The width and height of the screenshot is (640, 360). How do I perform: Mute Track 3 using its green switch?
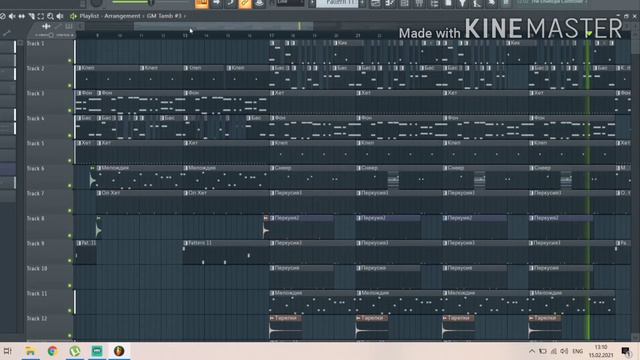(70, 111)
